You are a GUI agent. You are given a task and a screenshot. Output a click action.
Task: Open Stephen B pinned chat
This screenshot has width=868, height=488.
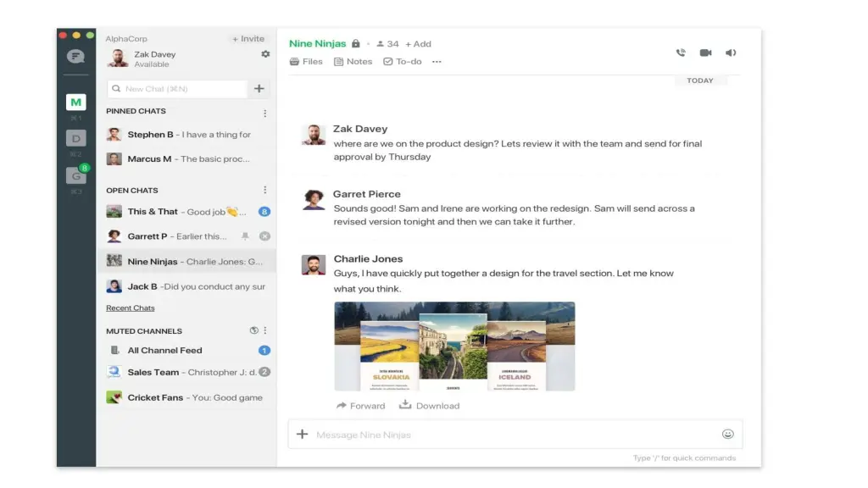[187, 135]
